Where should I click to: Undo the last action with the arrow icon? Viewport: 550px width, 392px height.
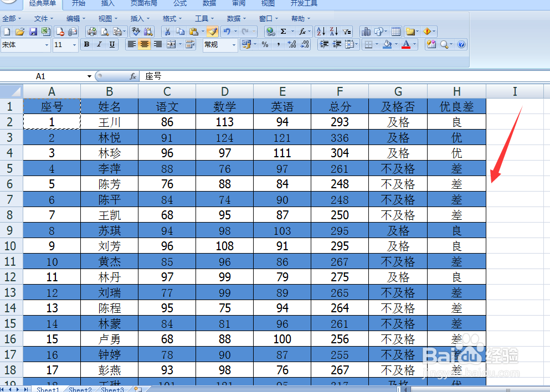point(227,32)
